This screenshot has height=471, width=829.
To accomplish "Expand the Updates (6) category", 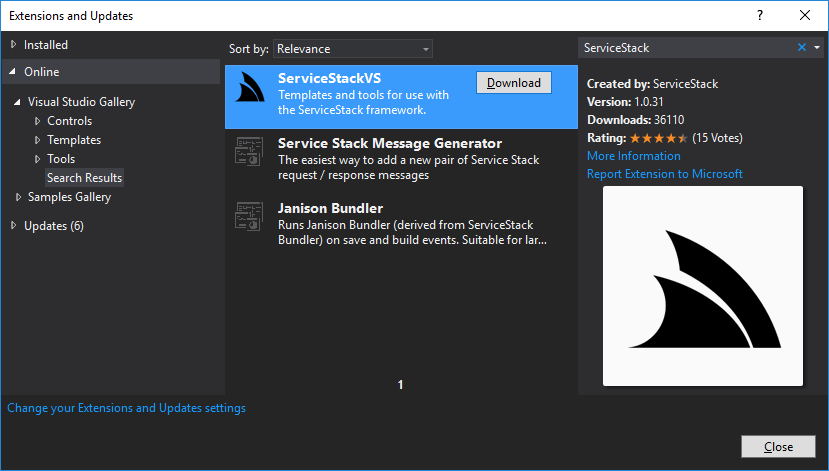I will coord(14,226).
